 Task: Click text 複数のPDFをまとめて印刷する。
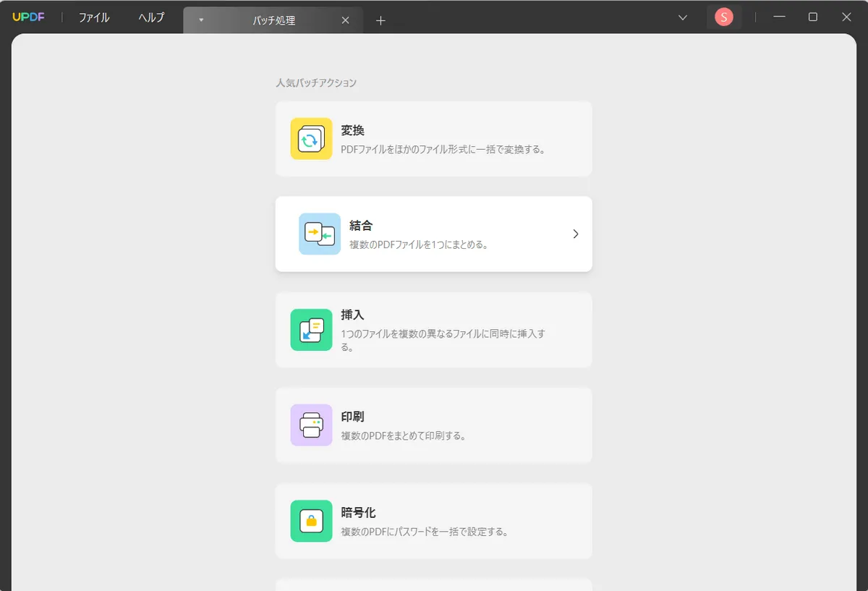[403, 436]
